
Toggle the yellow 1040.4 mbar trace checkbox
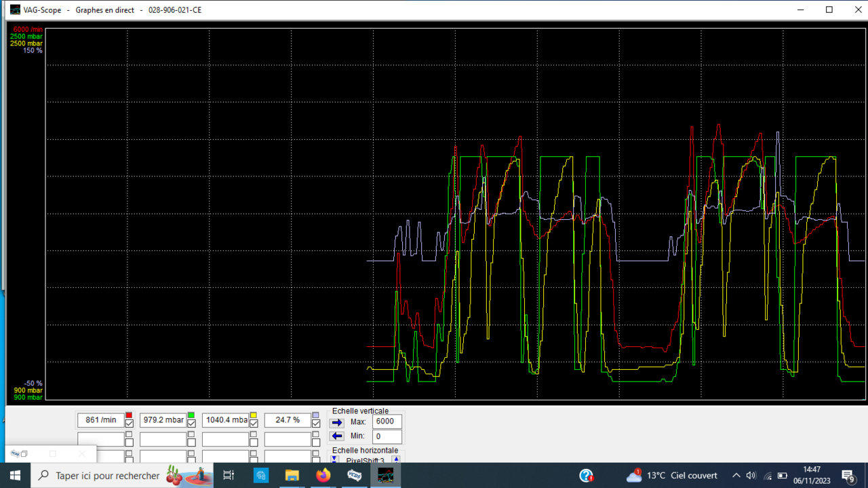coord(254,424)
